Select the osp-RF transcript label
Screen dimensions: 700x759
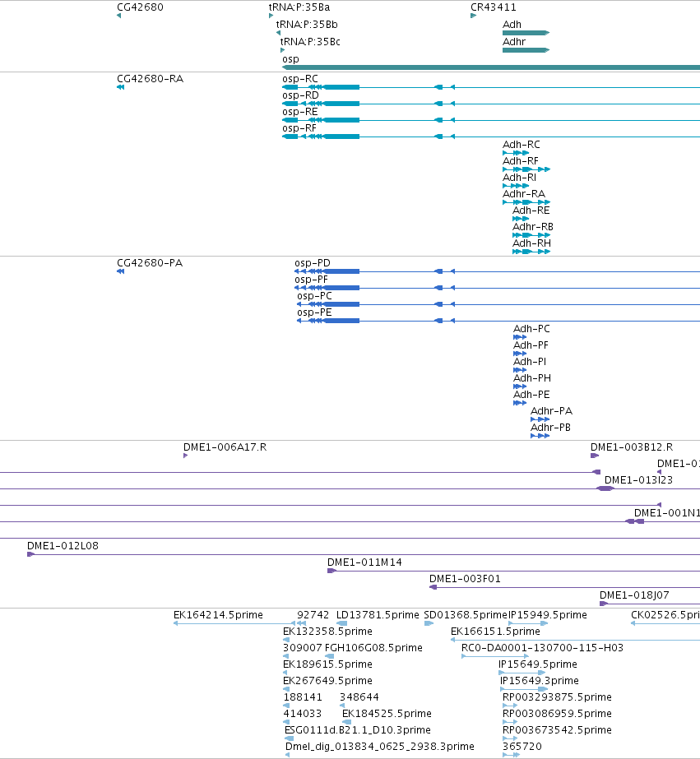point(299,128)
